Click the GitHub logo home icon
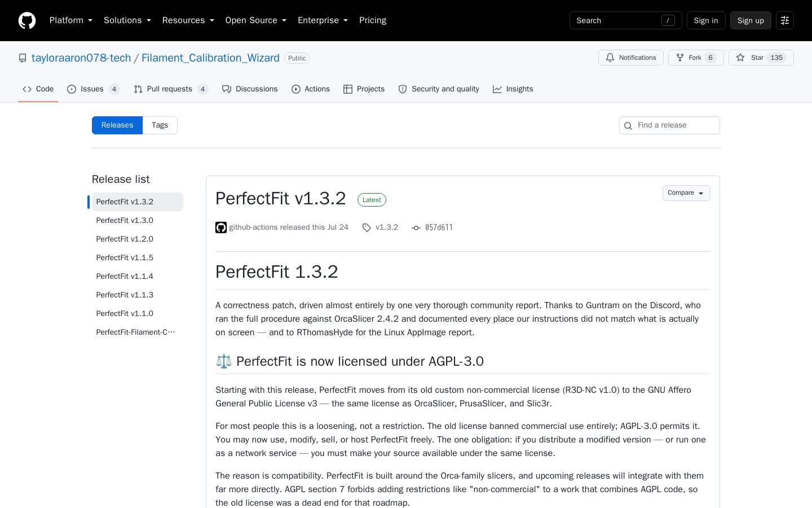 27,20
